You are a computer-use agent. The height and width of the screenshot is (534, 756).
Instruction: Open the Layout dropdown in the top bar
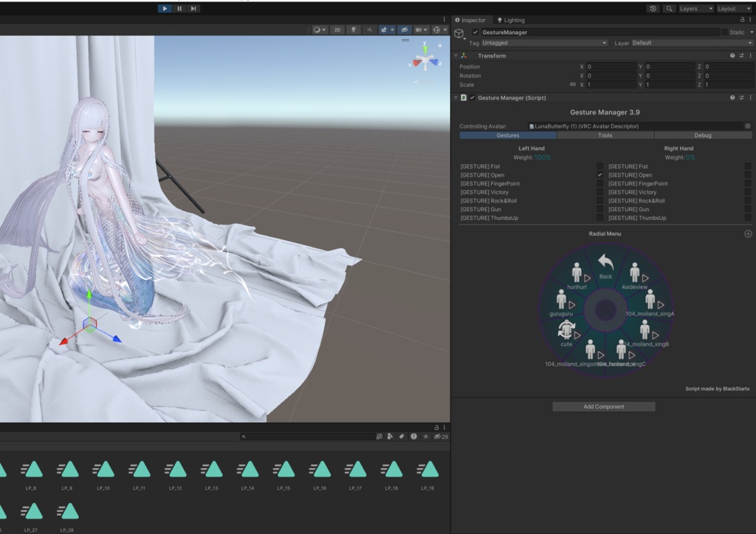click(734, 9)
